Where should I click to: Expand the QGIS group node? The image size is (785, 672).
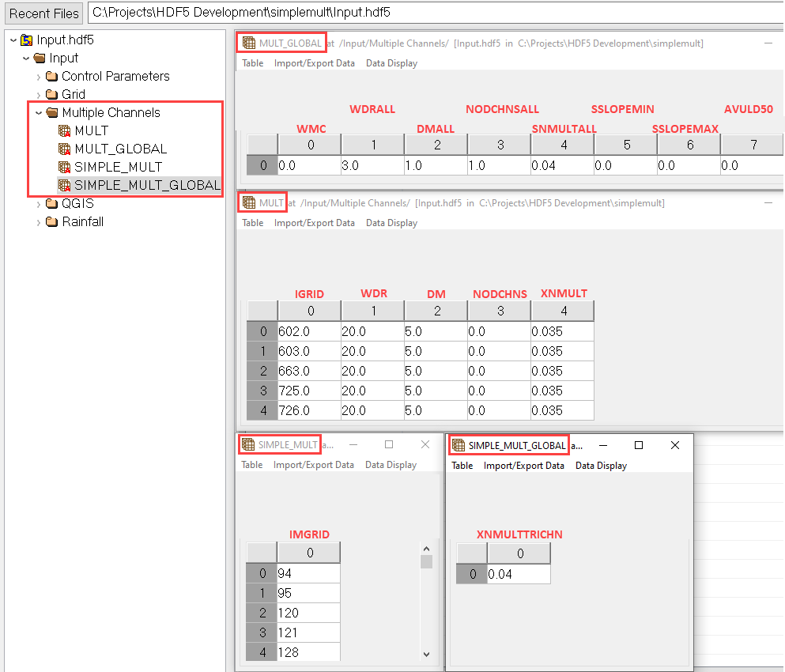[x=39, y=204]
